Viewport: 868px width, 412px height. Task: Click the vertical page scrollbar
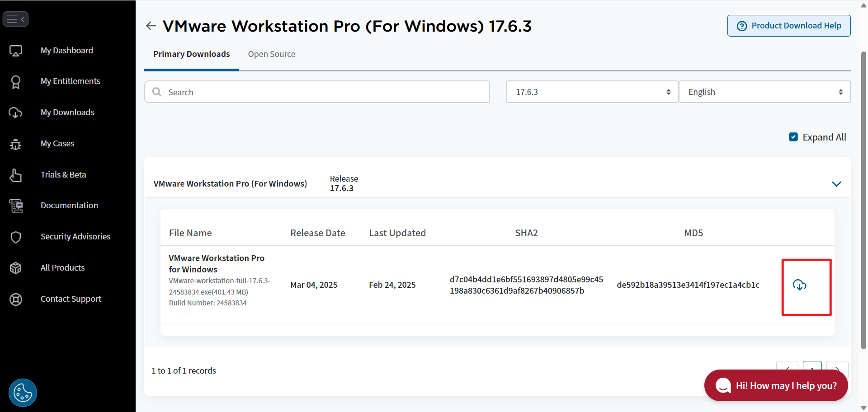pos(863,201)
